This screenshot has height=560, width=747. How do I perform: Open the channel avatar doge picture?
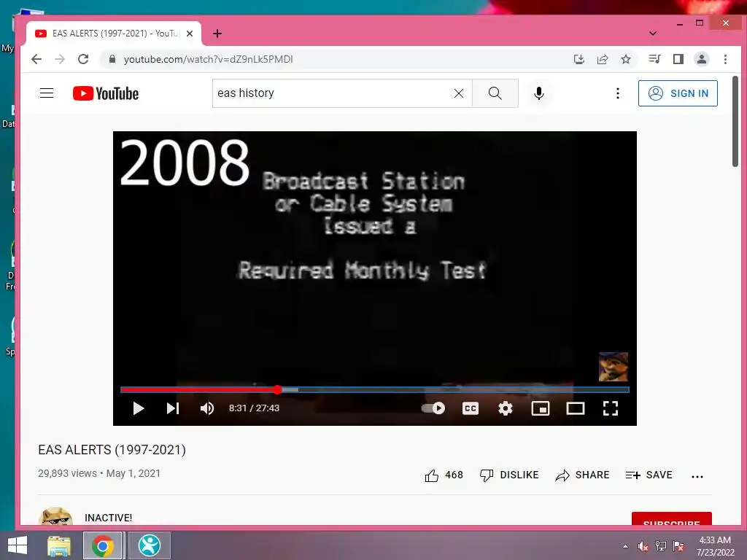55,517
